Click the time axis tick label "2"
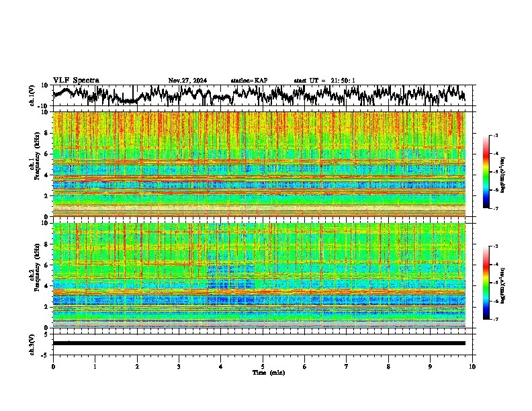532x411 pixels. pyautogui.click(x=137, y=367)
